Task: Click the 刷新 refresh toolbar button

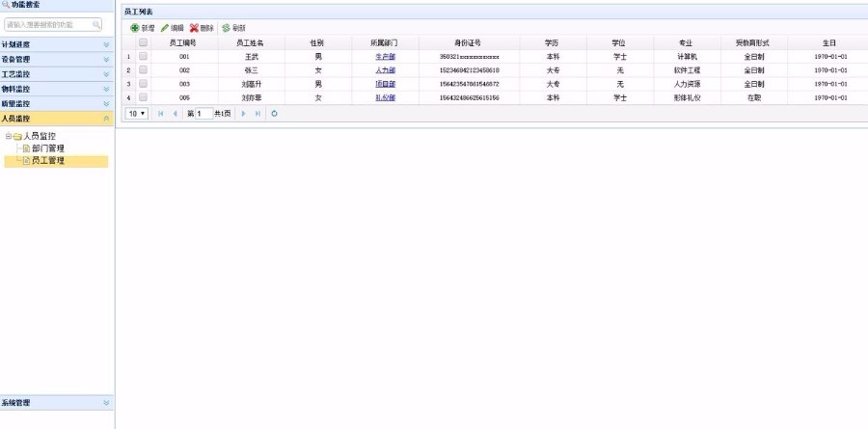Action: [x=233, y=28]
